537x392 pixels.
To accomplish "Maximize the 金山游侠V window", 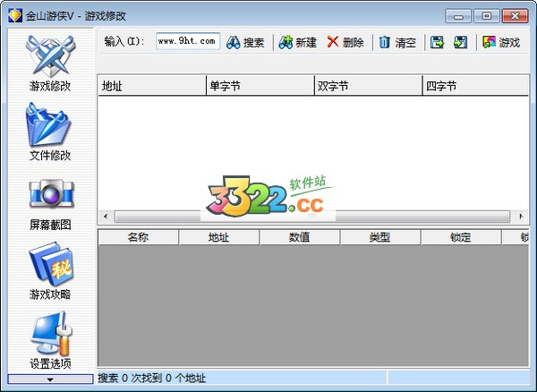I will pos(487,16).
